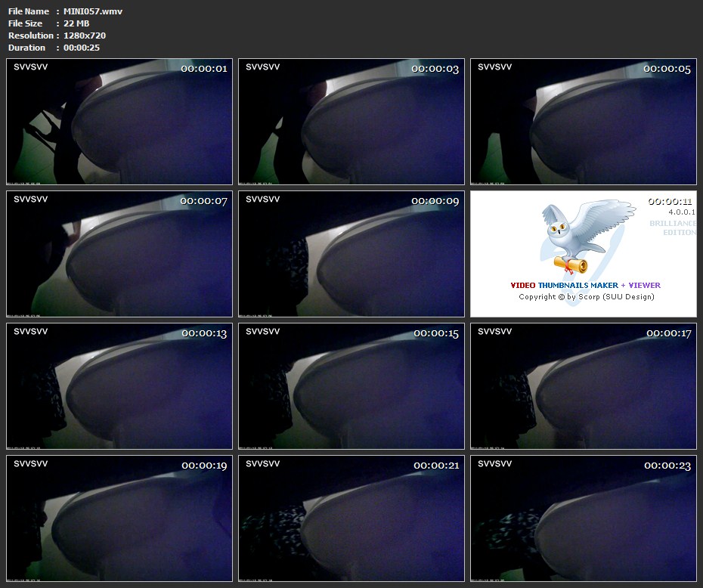Click the thumbnail at 00:00:09
Image resolution: width=703 pixels, height=588 pixels.
pyautogui.click(x=351, y=254)
